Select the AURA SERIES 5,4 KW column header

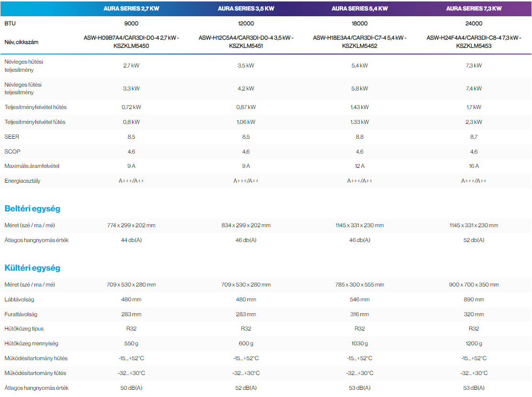tap(360, 9)
